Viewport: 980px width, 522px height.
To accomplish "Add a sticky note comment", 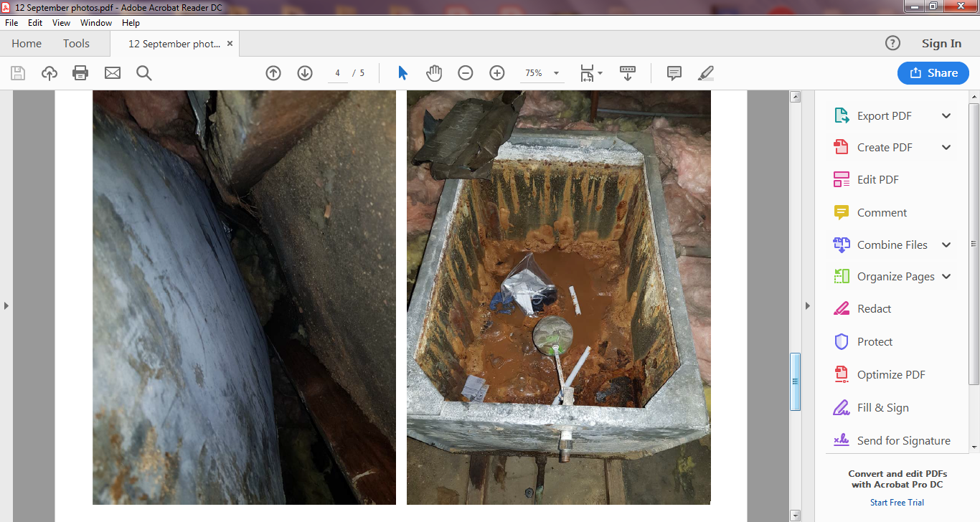I will (674, 73).
